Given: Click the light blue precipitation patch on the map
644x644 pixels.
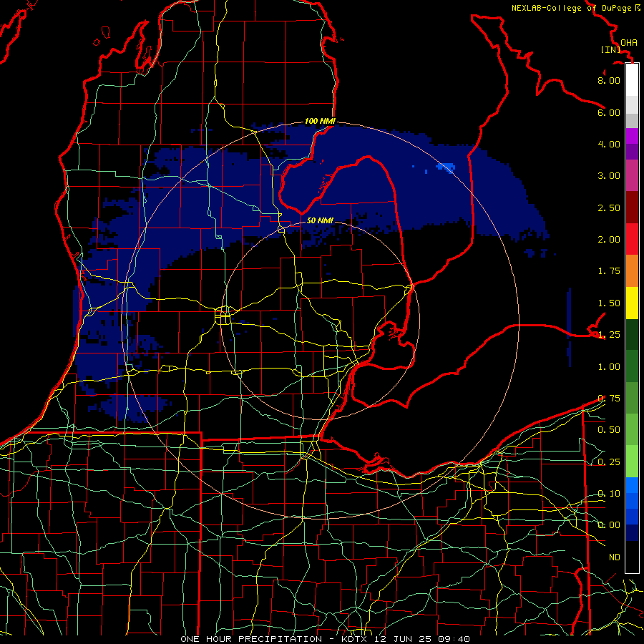Looking at the screenshot, I should coord(446,167).
